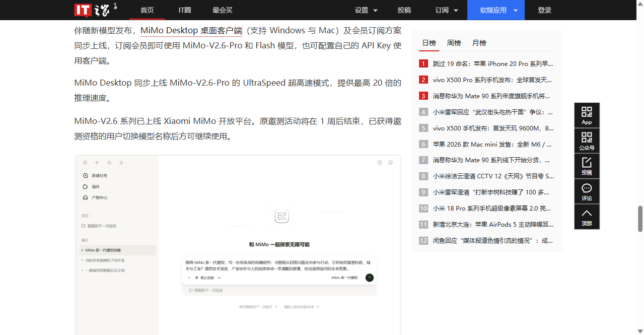
Task: Open rank 3 article 华为 Mate 90 系列年度旗舰
Action: tap(491, 96)
